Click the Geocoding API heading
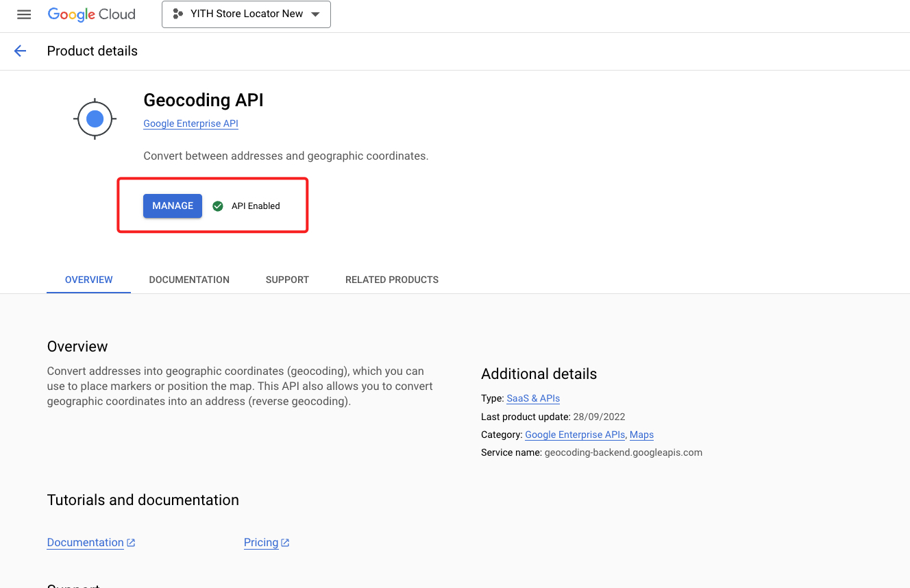 pos(204,100)
